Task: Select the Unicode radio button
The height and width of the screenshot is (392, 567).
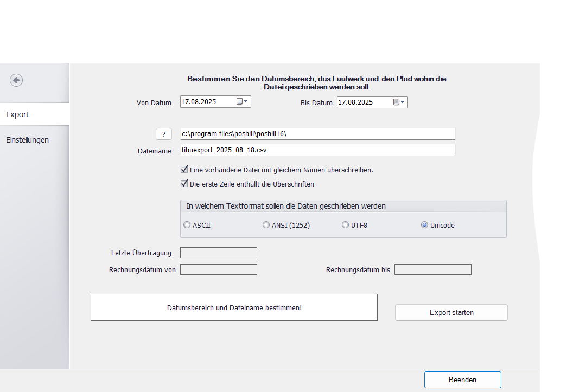Action: click(424, 225)
